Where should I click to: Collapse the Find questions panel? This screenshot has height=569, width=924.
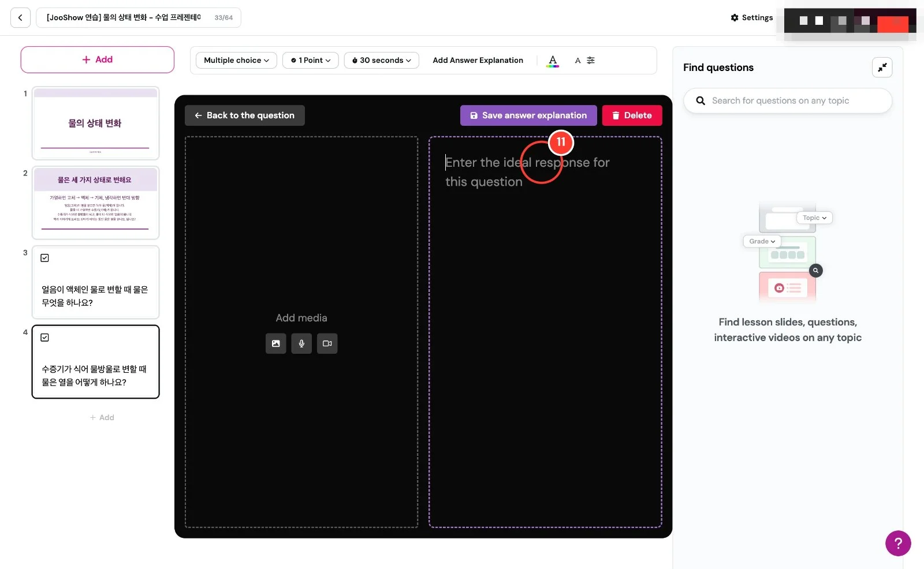click(x=882, y=68)
